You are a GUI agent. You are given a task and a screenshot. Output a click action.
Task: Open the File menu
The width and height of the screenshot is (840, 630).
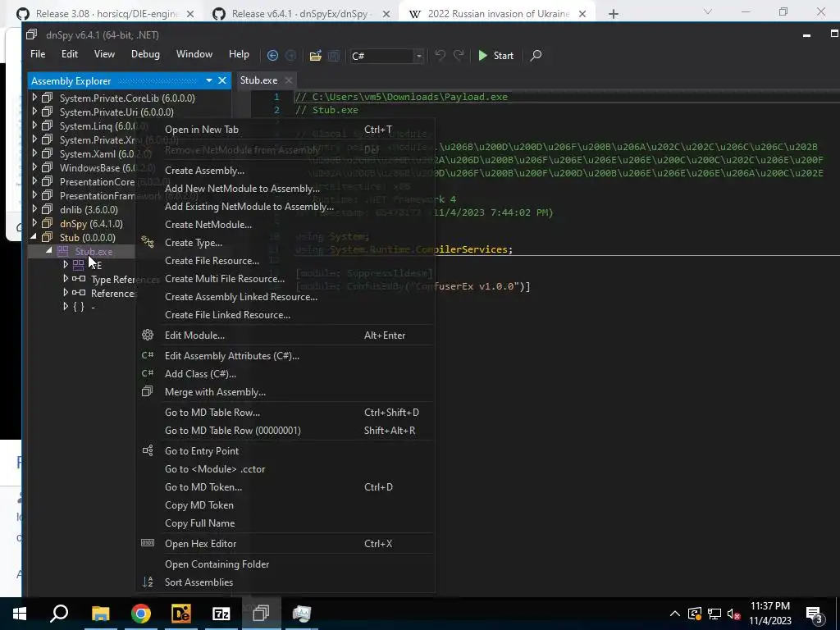(x=38, y=54)
